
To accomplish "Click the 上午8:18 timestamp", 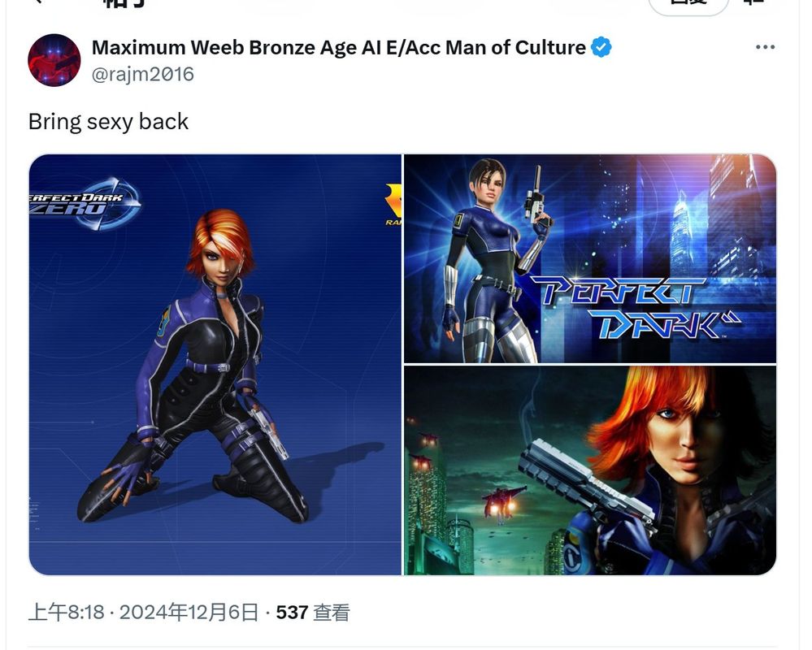I will coord(67,613).
